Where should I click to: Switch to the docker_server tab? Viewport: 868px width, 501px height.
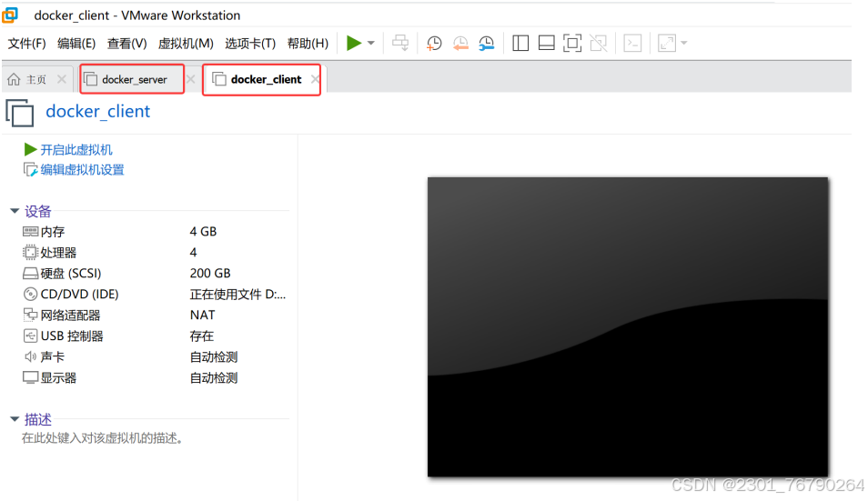133,80
